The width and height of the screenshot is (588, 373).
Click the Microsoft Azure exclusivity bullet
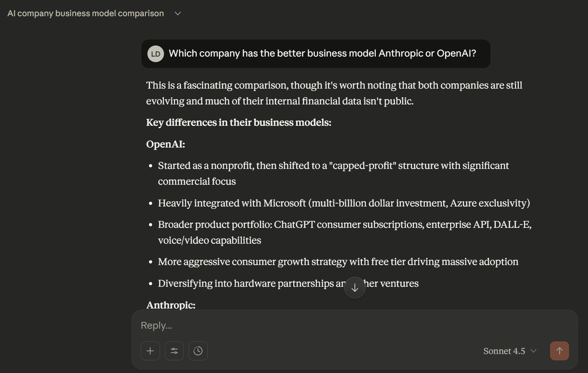(344, 203)
